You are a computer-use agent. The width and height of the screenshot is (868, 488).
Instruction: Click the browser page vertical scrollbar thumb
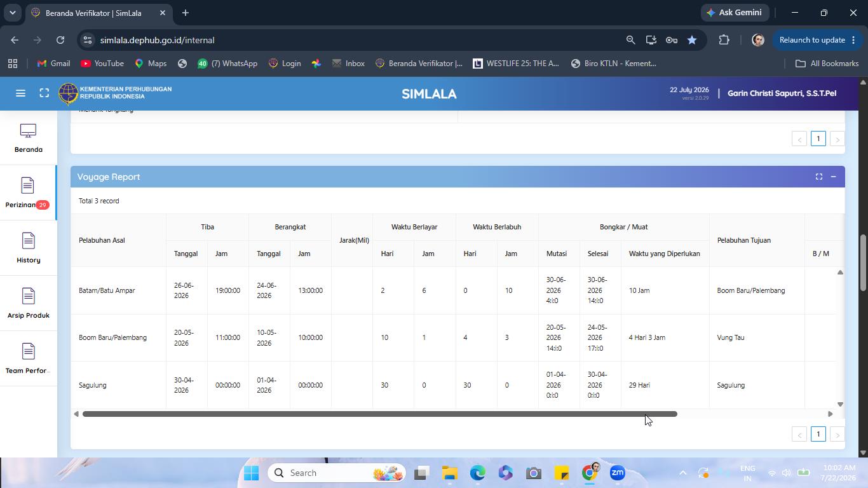(863, 264)
